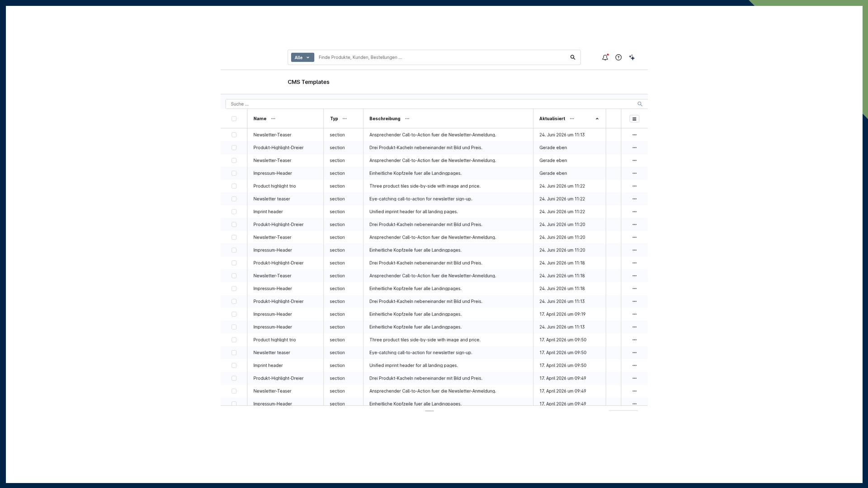
Task: Sort by the Beschreibung column header
Action: coord(385,119)
